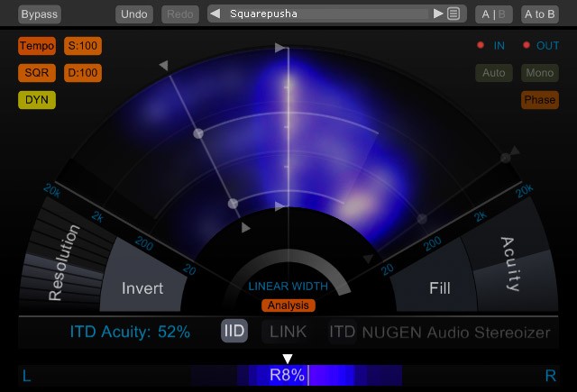Copy settings with A to B button
The height and width of the screenshot is (392, 577).
[x=539, y=14]
